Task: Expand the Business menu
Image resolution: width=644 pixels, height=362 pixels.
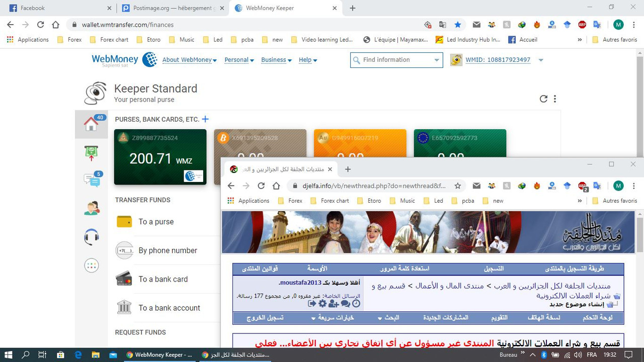Action: [x=276, y=60]
